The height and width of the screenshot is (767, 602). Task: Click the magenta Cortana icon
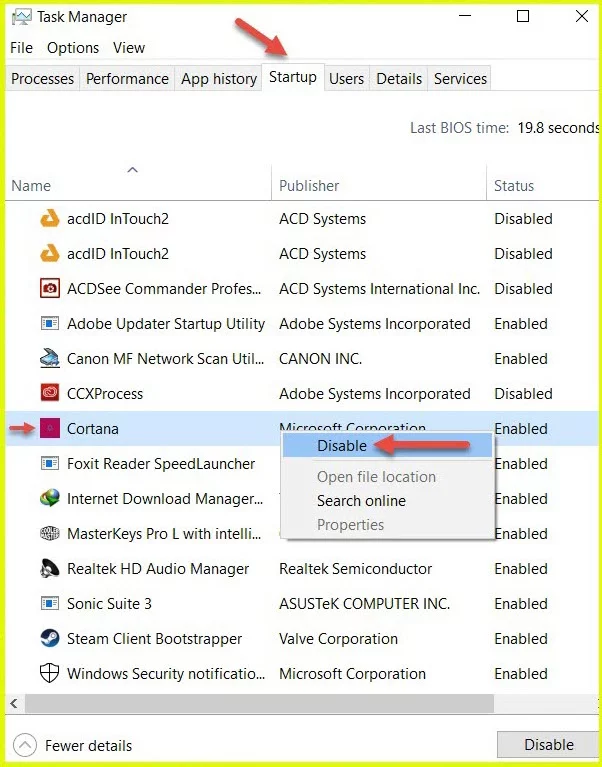point(49,429)
